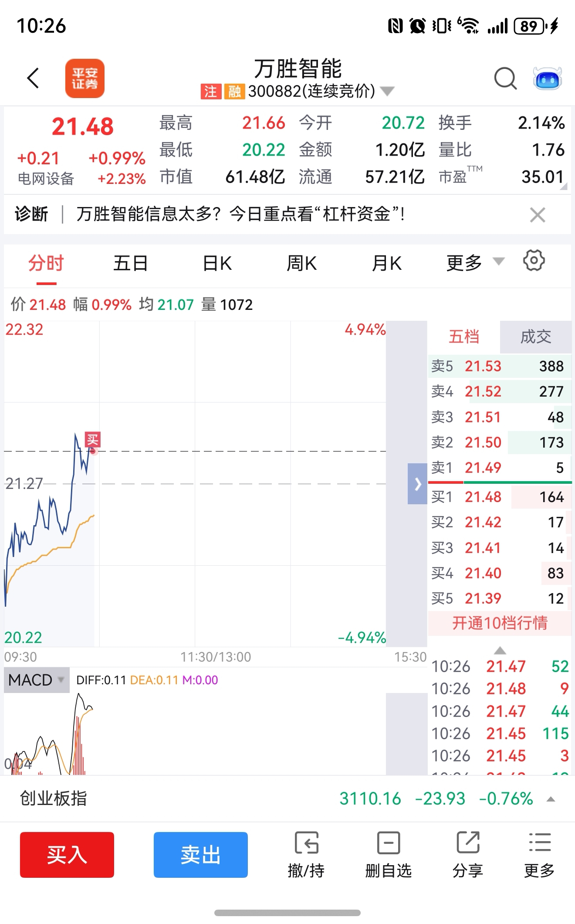575x924 pixels.
Task: Collapse the order book side arrow
Action: click(x=417, y=484)
